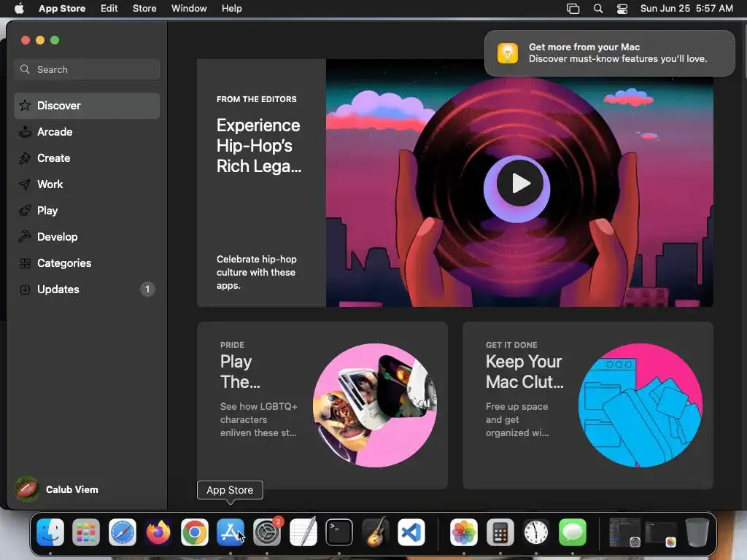This screenshot has height=560, width=747.
Task: Click the blue folders artwork thumbnail
Action: (640, 405)
